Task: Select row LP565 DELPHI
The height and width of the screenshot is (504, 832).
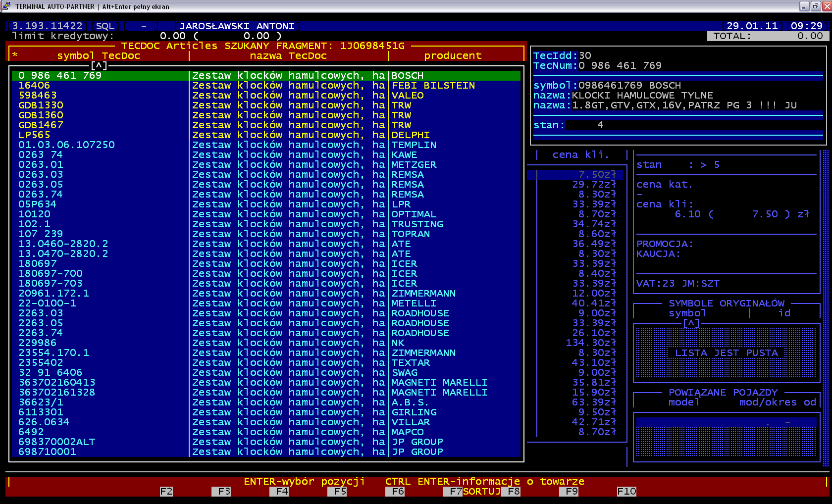Action: pos(266,135)
